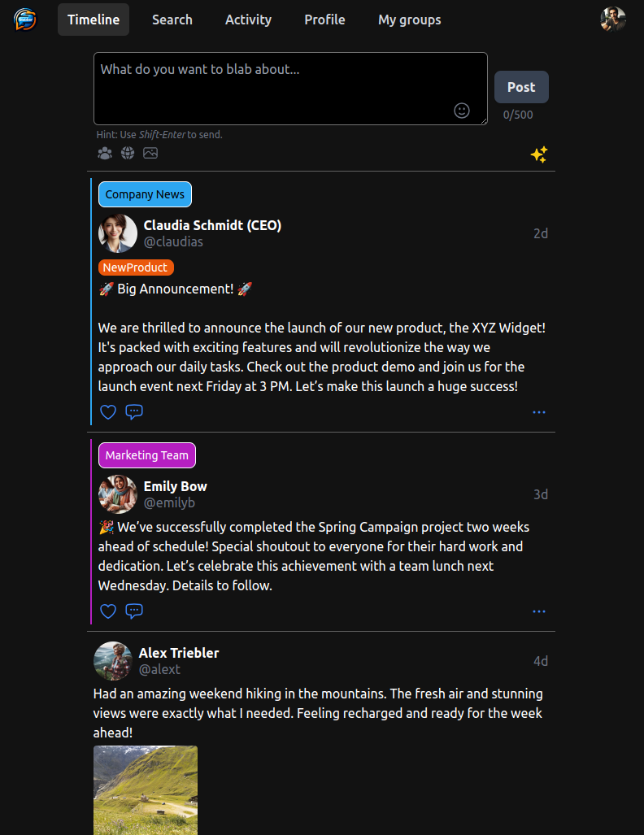The height and width of the screenshot is (835, 644).
Task: Open the My groups section
Action: click(x=409, y=20)
